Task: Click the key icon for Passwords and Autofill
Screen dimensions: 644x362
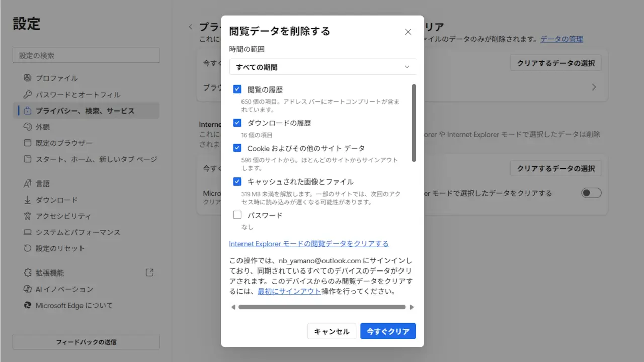Action: [x=28, y=95]
